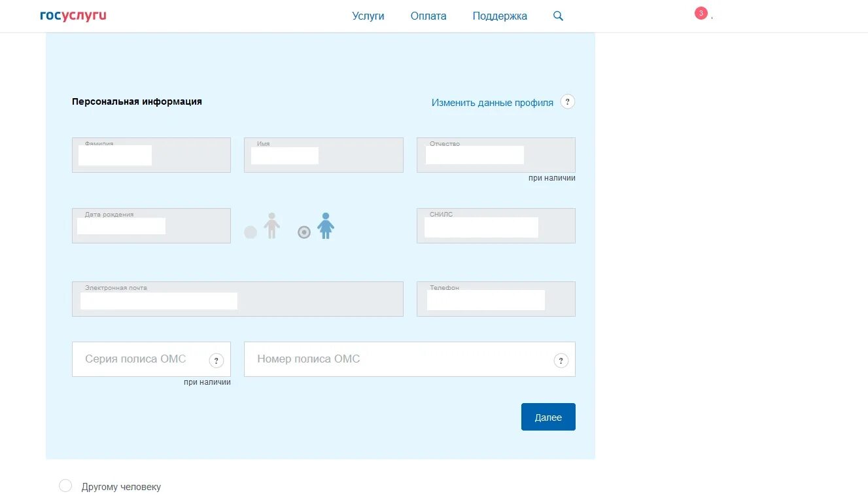Open Изменить данные профиля link
This screenshot has width=868, height=496.
493,103
